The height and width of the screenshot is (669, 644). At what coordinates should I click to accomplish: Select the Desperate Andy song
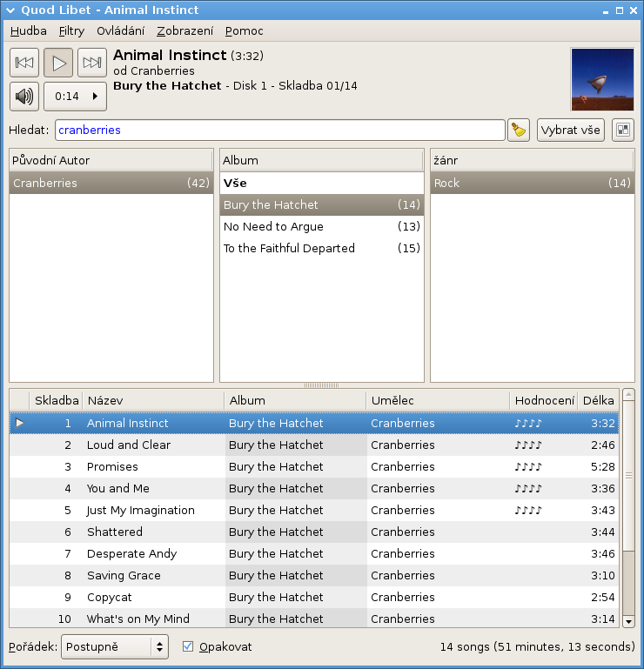tap(314, 554)
